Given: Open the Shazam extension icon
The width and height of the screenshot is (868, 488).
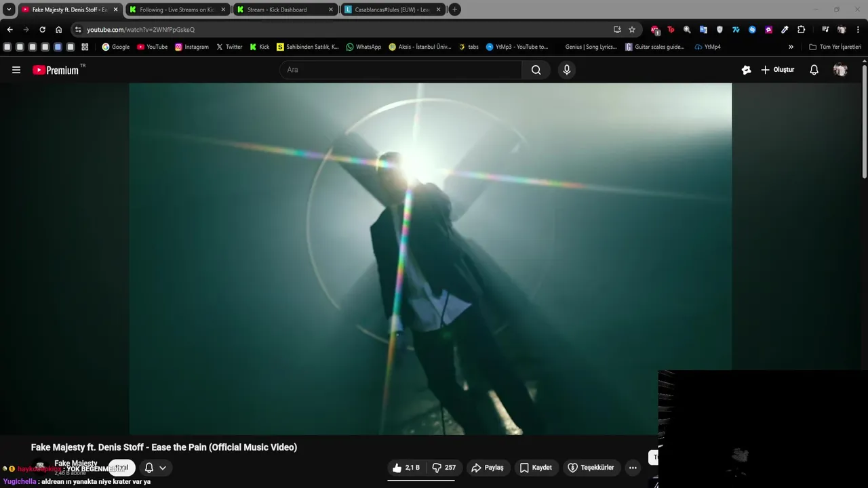Looking at the screenshot, I should point(752,30).
